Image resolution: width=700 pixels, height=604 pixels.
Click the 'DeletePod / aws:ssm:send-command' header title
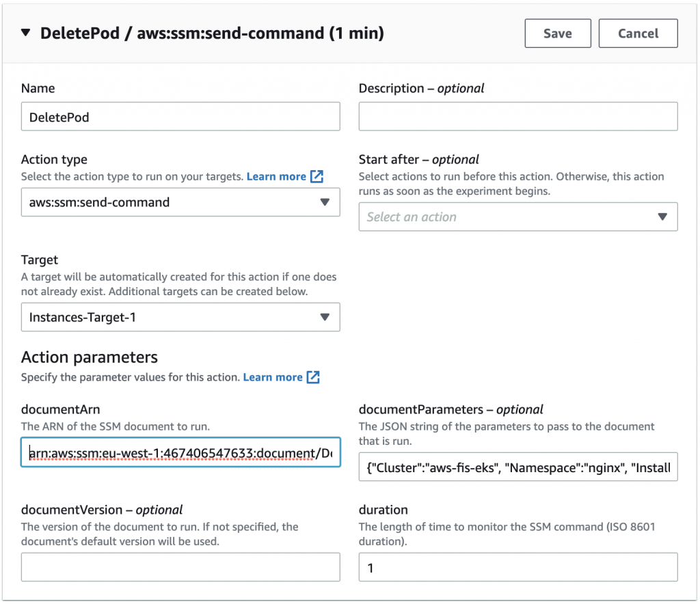pos(212,33)
